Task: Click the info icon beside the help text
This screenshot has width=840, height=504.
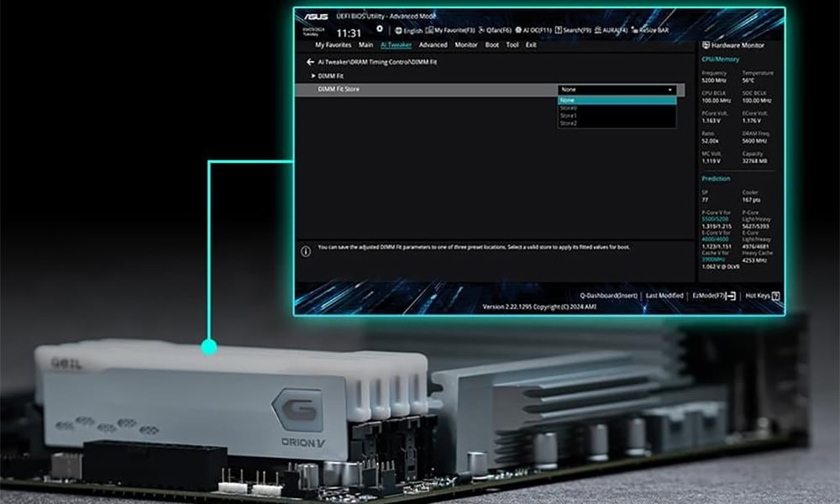Action: [x=306, y=251]
